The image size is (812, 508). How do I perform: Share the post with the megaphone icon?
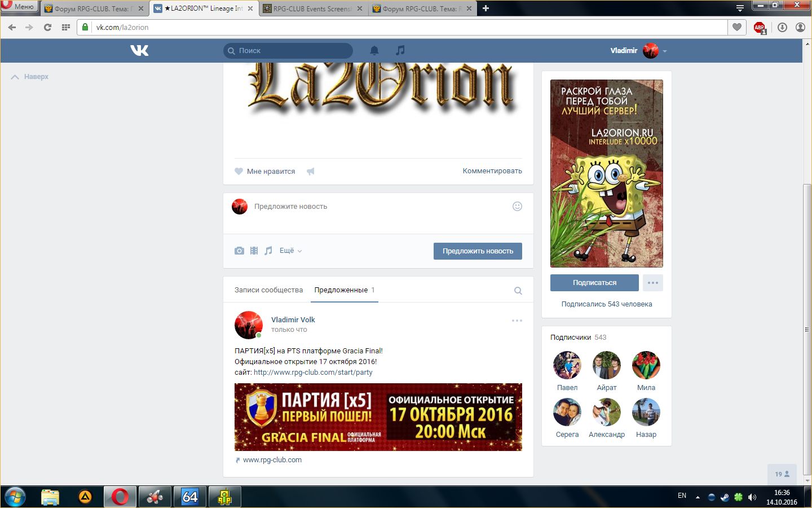pyautogui.click(x=310, y=171)
